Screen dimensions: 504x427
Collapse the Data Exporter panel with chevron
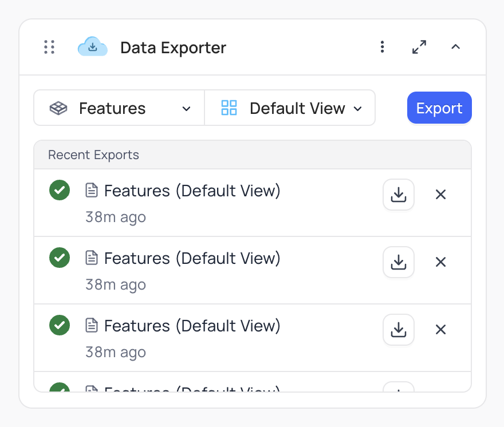pyautogui.click(x=455, y=48)
